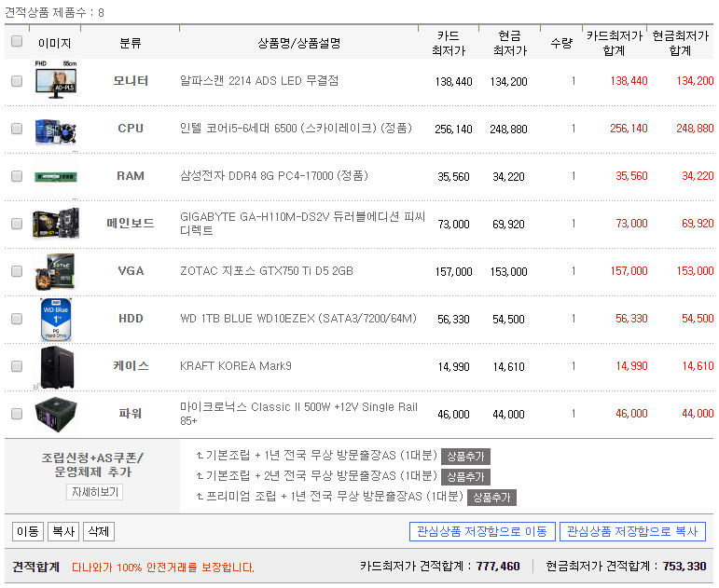719x588 pixels.
Task: Click the 케이스 category label
Action: pos(131,366)
